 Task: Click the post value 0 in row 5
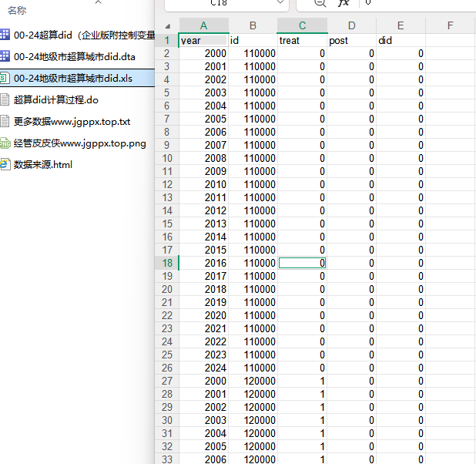pyautogui.click(x=351, y=92)
